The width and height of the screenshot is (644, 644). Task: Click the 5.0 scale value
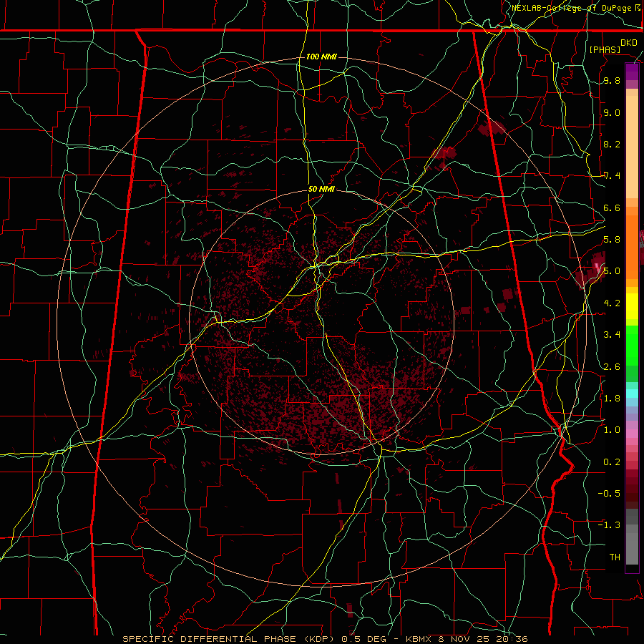612,271
